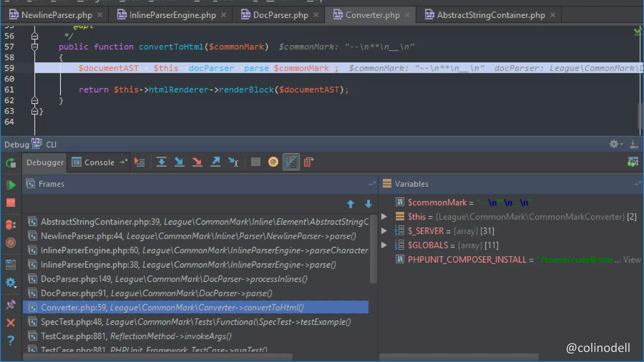Click the Step Over debugger icon
644x362 pixels.
[161, 162]
